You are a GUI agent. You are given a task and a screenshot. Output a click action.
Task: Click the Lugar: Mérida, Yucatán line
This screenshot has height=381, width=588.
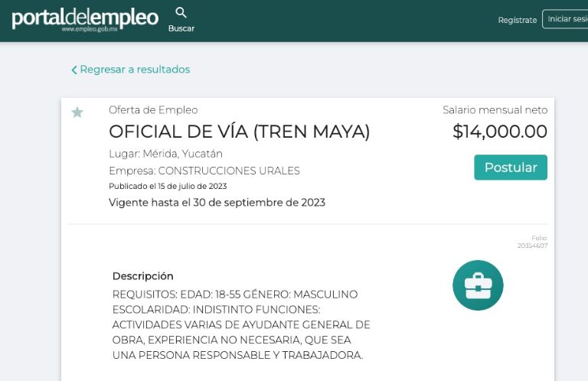pyautogui.click(x=165, y=154)
